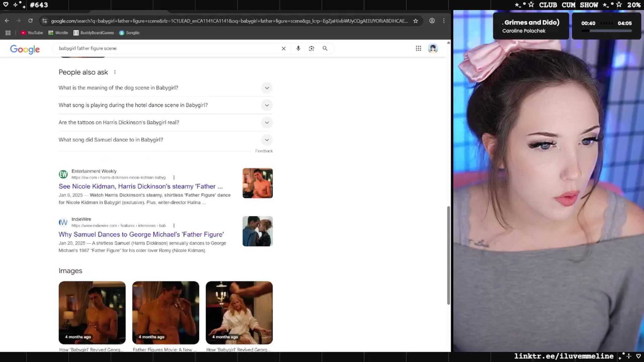Open 'See Nicole Kidman, Harris Dickinson's steamy' result
Screen dimensions: 644x362
point(141,186)
